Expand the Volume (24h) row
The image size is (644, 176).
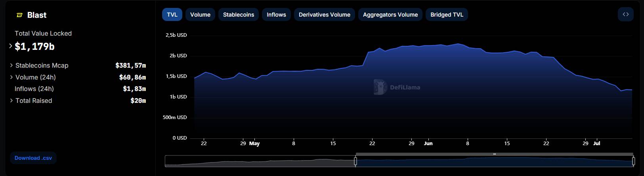click(11, 77)
